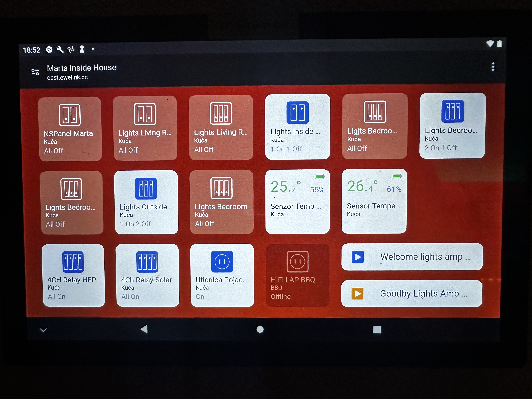The image size is (532, 399).
Task: Click All On status under 4CH Relay HEP
Action: pos(56,296)
